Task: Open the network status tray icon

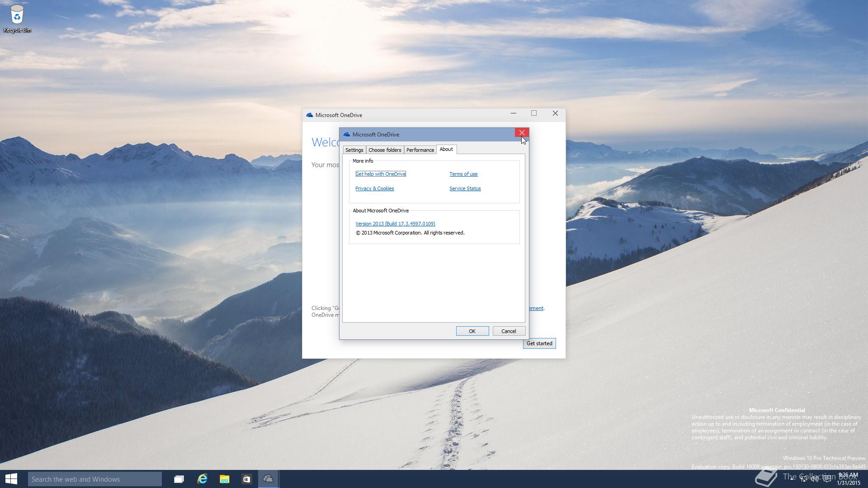Action: point(804,479)
